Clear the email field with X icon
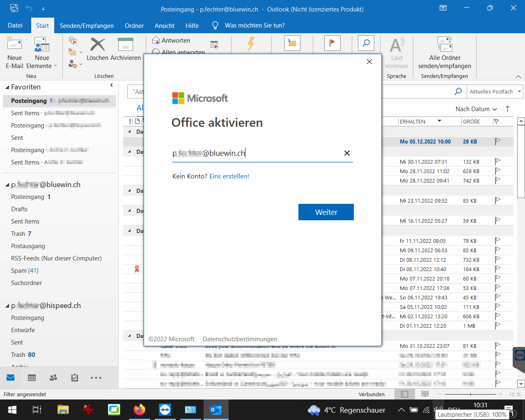This screenshot has height=420, width=525. [x=347, y=153]
